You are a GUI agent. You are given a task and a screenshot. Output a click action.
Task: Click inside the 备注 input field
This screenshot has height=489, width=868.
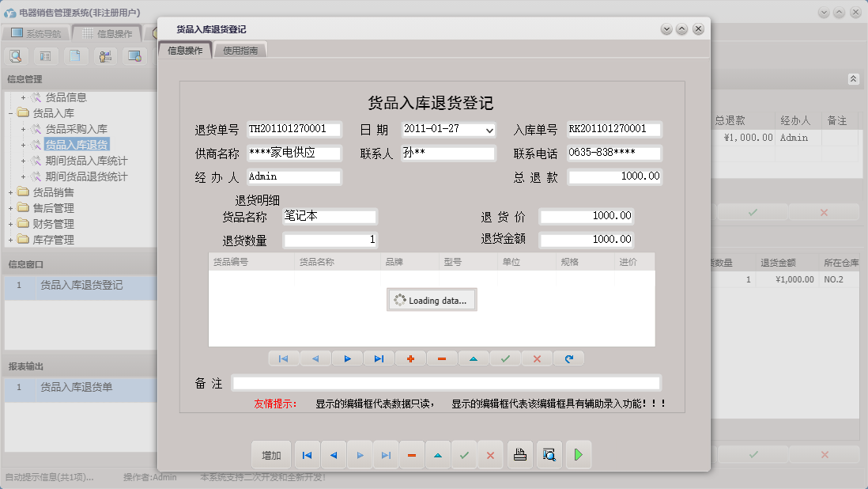(x=447, y=381)
